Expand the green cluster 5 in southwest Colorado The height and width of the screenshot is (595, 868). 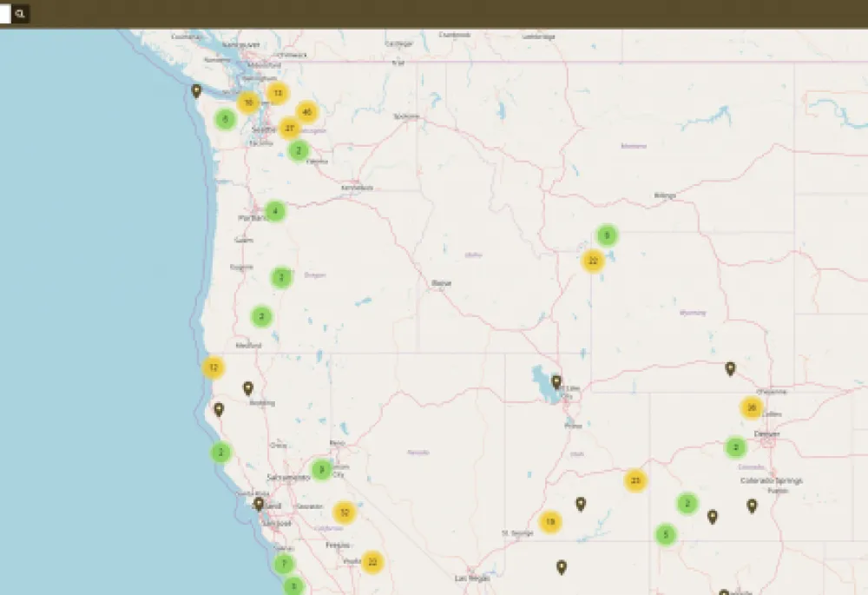coord(666,534)
